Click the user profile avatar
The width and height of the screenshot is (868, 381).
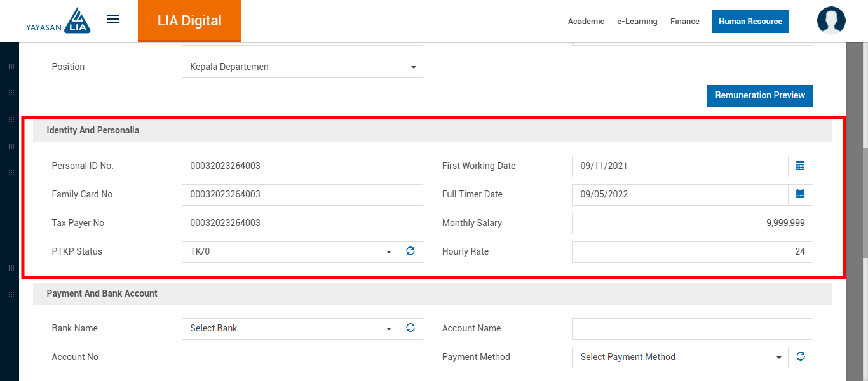tap(831, 21)
